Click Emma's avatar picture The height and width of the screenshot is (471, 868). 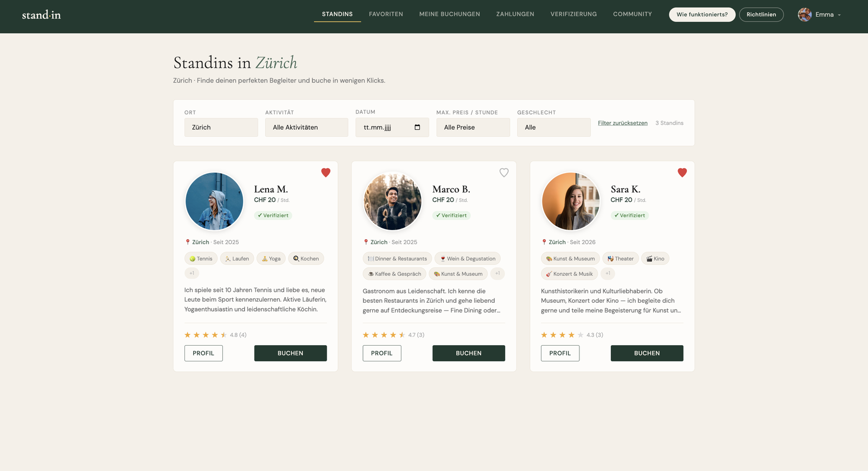coord(805,15)
